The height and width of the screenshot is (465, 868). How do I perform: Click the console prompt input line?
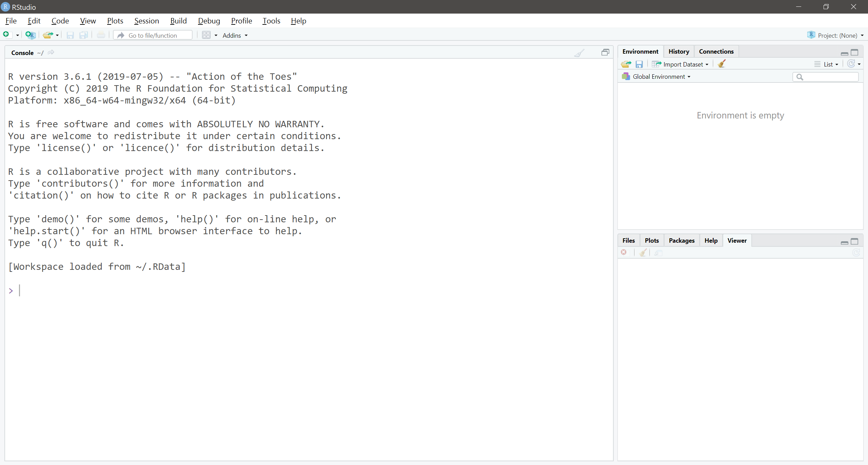pos(310,291)
